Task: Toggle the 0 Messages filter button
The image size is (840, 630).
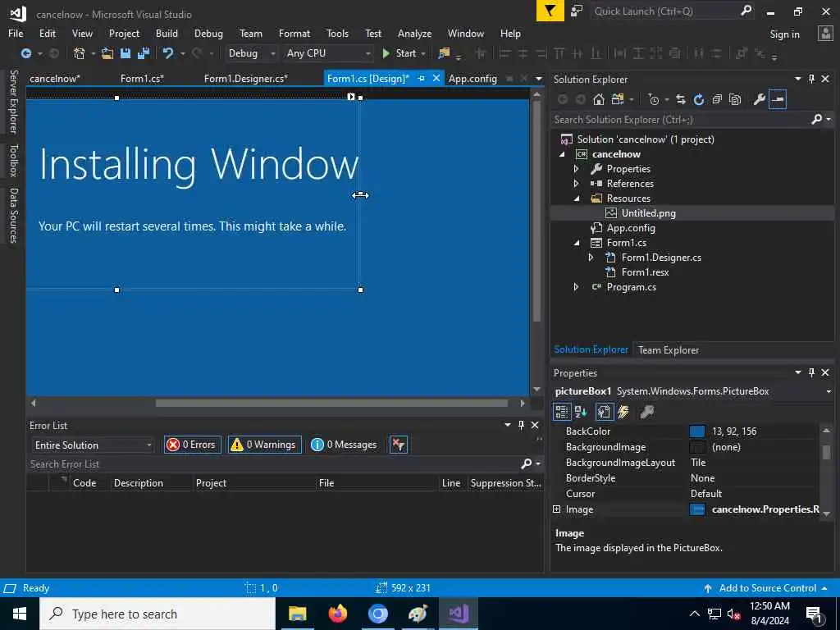Action: pyautogui.click(x=345, y=445)
